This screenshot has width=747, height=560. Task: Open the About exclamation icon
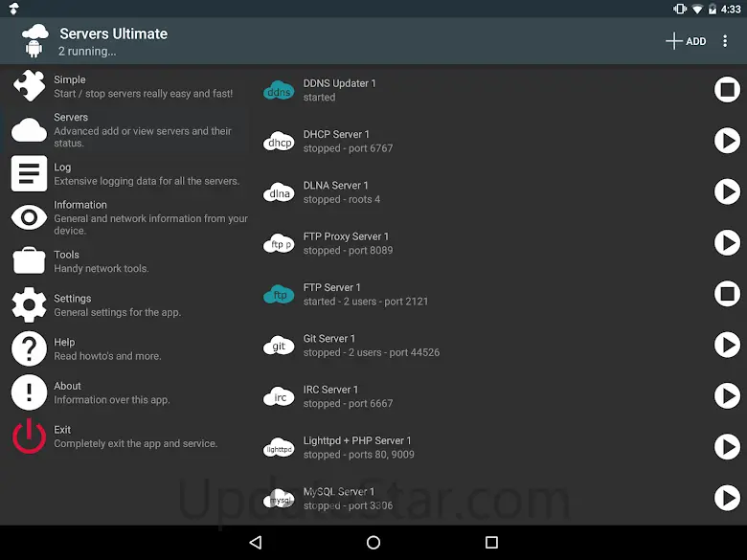(x=29, y=392)
